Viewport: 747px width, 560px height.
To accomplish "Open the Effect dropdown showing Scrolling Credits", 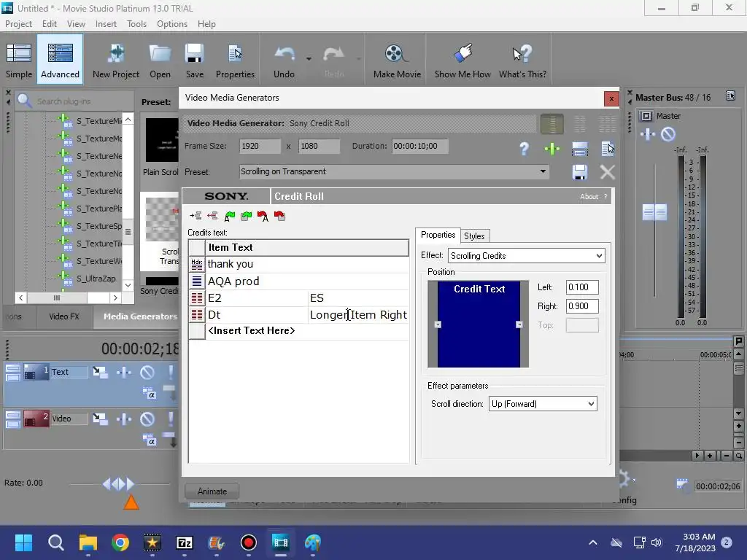I will point(527,256).
